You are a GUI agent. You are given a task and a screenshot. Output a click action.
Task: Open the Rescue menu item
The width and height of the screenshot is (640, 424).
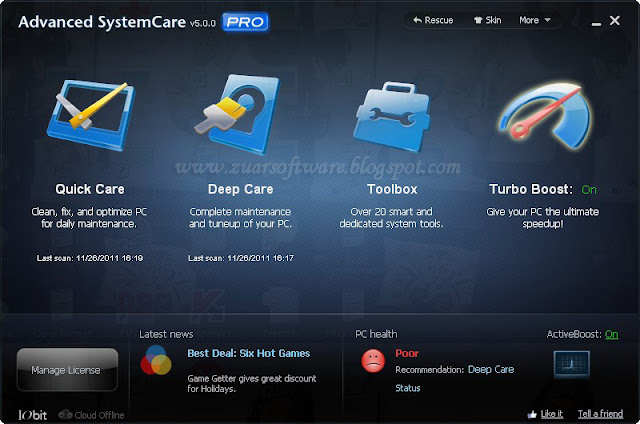(433, 20)
